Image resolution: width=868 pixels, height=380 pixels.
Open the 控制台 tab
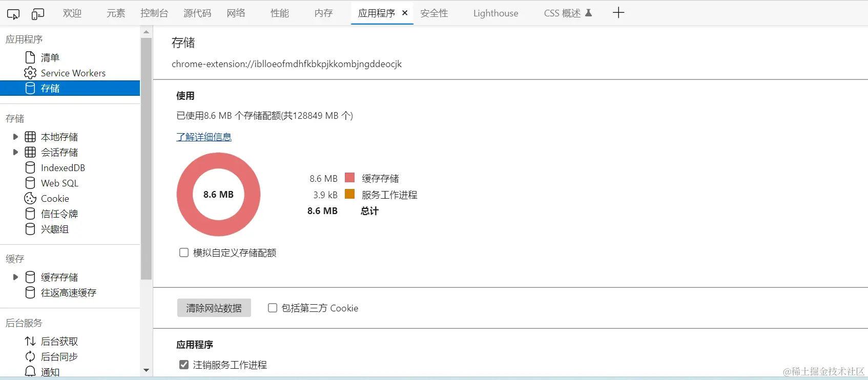click(154, 13)
